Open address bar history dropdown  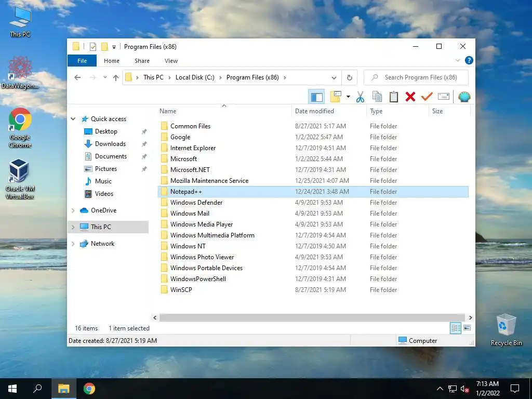pos(334,78)
